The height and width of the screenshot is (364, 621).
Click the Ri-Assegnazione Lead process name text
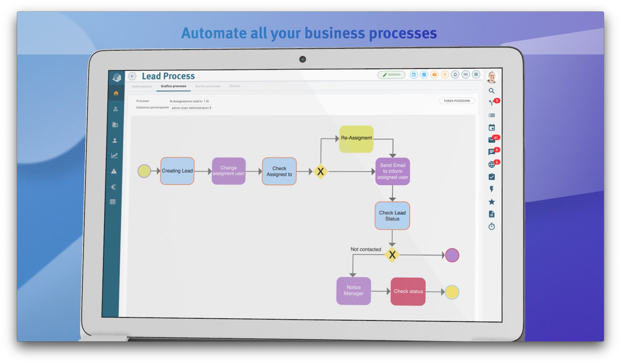click(189, 101)
